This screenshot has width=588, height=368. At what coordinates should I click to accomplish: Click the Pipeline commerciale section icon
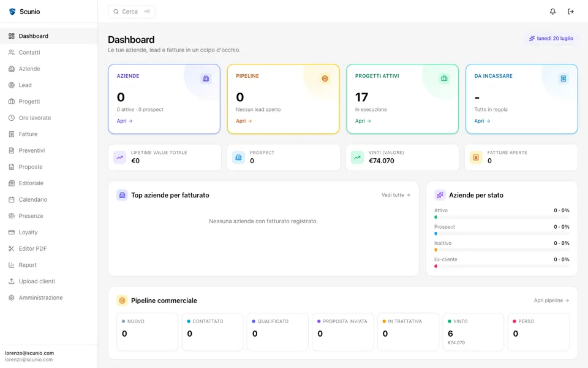pos(122,301)
